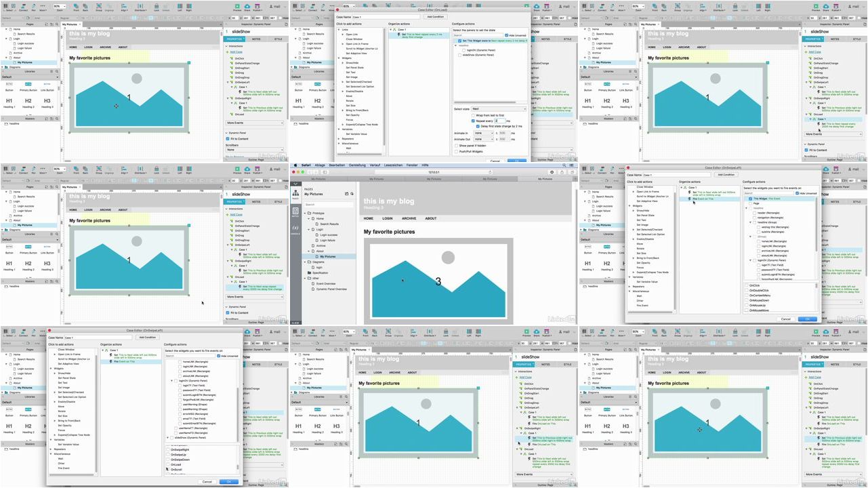
Task: Click Safari's forward navigation arrow
Action: pos(316,172)
